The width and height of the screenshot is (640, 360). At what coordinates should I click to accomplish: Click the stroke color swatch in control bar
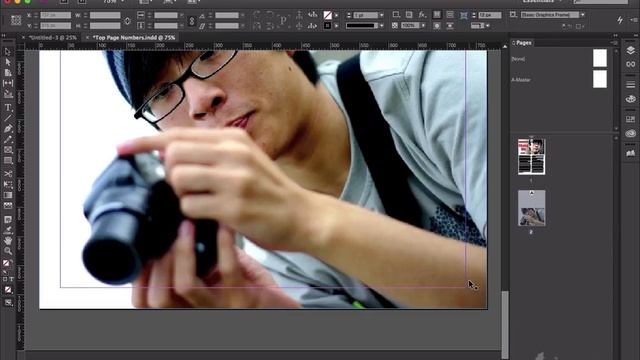click(x=327, y=26)
